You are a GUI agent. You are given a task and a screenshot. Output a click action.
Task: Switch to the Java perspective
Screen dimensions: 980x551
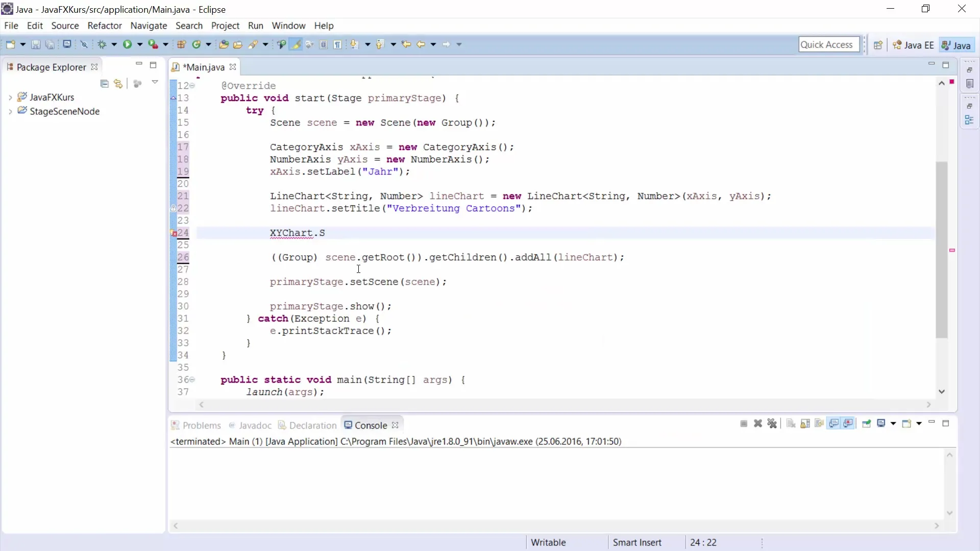coord(956,45)
